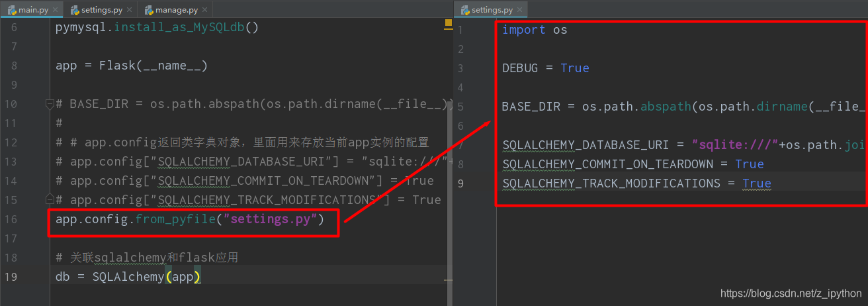This screenshot has height=306, width=868.
Task: Click the "app = Flask(__name__)" line
Action: (132, 66)
